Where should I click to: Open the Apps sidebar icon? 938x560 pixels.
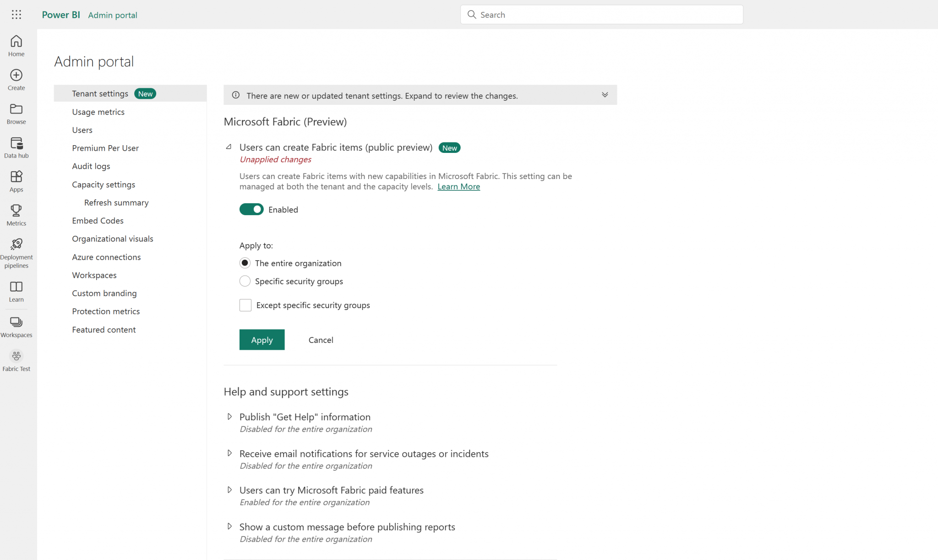pos(16,177)
